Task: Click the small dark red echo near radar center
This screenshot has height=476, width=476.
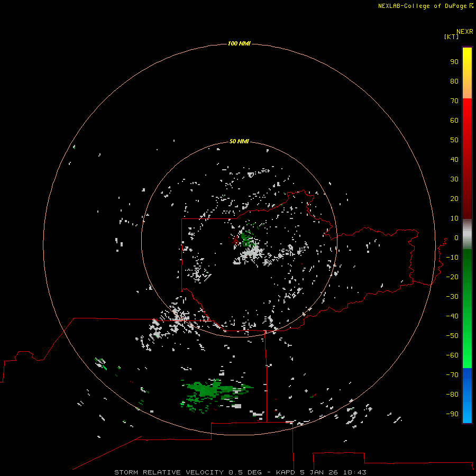Action: [x=236, y=241]
